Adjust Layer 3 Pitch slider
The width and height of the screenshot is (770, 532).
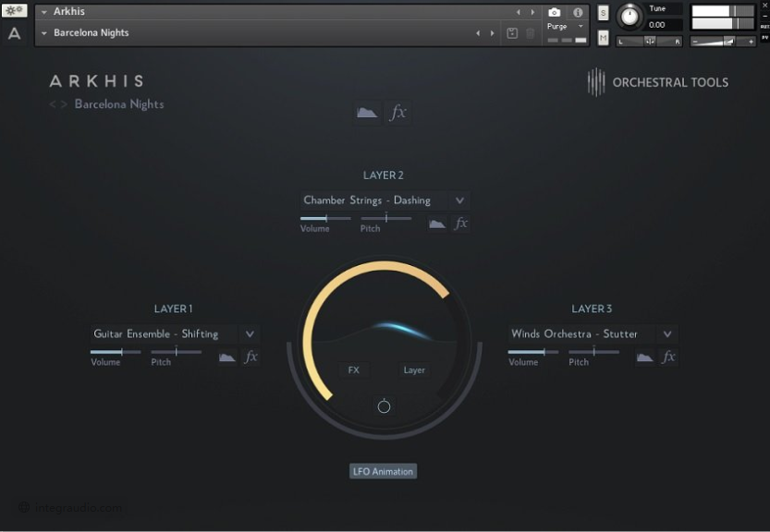pyautogui.click(x=594, y=352)
